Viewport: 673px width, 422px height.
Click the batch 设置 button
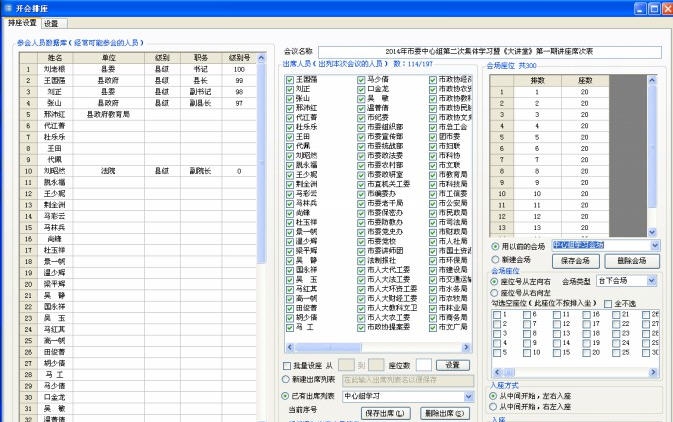pos(453,365)
